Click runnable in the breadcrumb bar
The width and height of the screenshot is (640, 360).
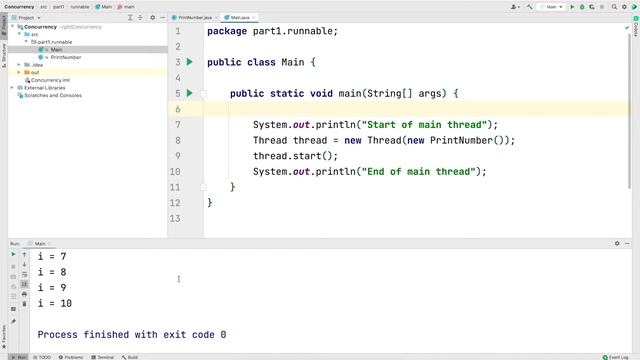[x=80, y=7]
